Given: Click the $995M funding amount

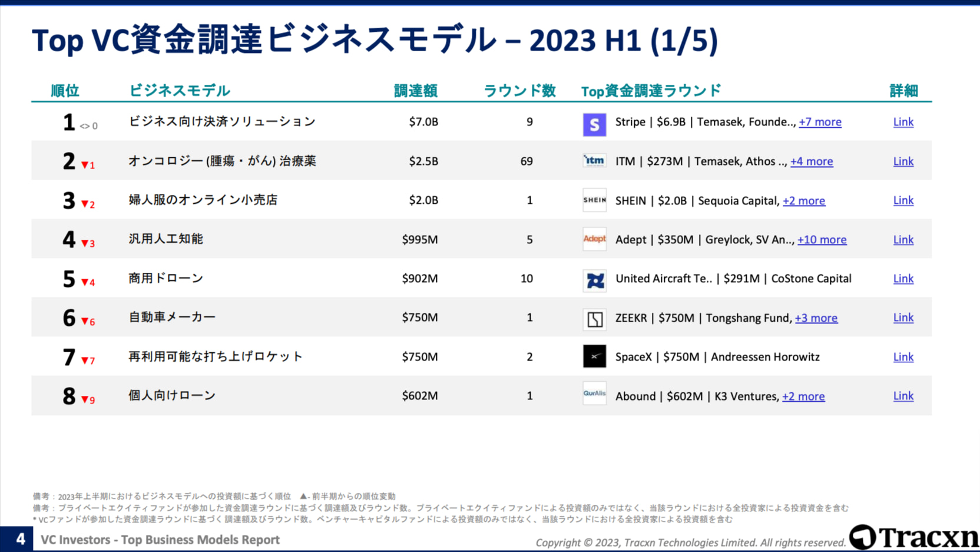Looking at the screenshot, I should coord(420,240).
